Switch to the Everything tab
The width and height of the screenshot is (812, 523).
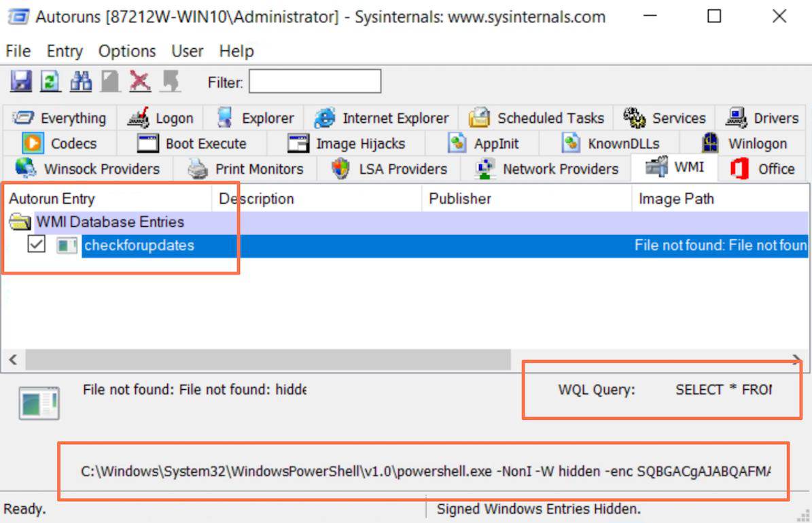59,118
